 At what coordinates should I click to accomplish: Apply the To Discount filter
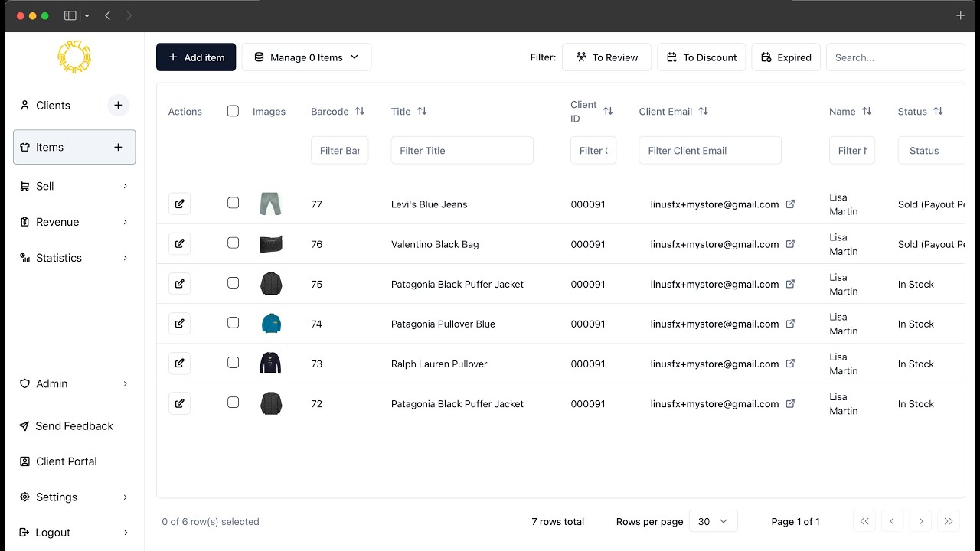click(701, 57)
